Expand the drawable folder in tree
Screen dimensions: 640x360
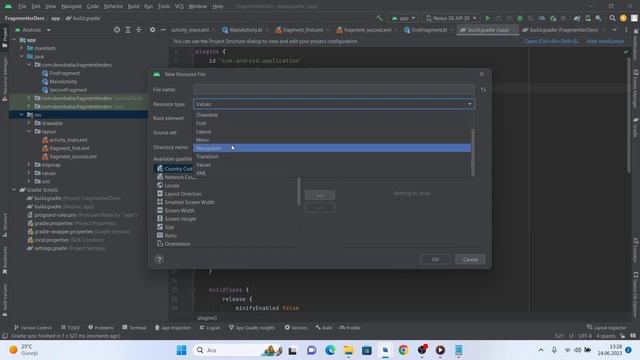click(29, 123)
